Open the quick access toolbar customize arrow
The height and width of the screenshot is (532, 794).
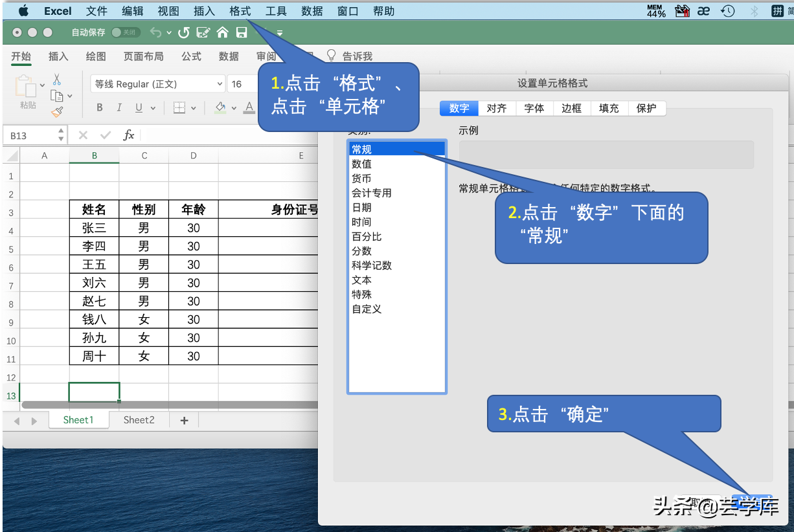click(280, 33)
